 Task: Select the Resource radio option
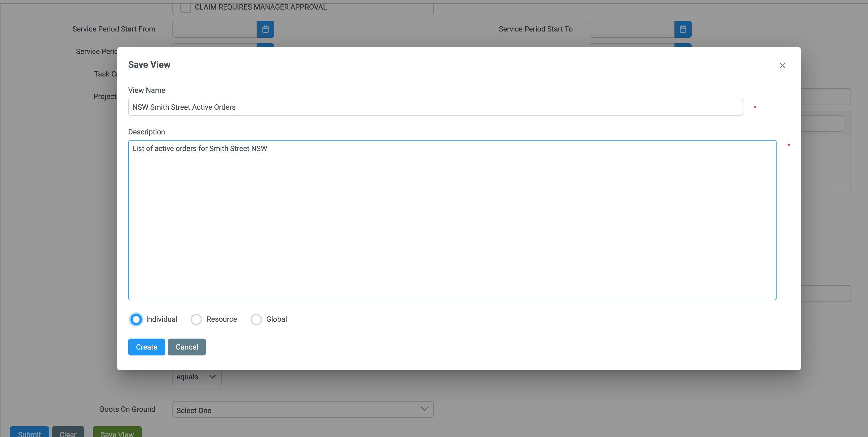[196, 319]
